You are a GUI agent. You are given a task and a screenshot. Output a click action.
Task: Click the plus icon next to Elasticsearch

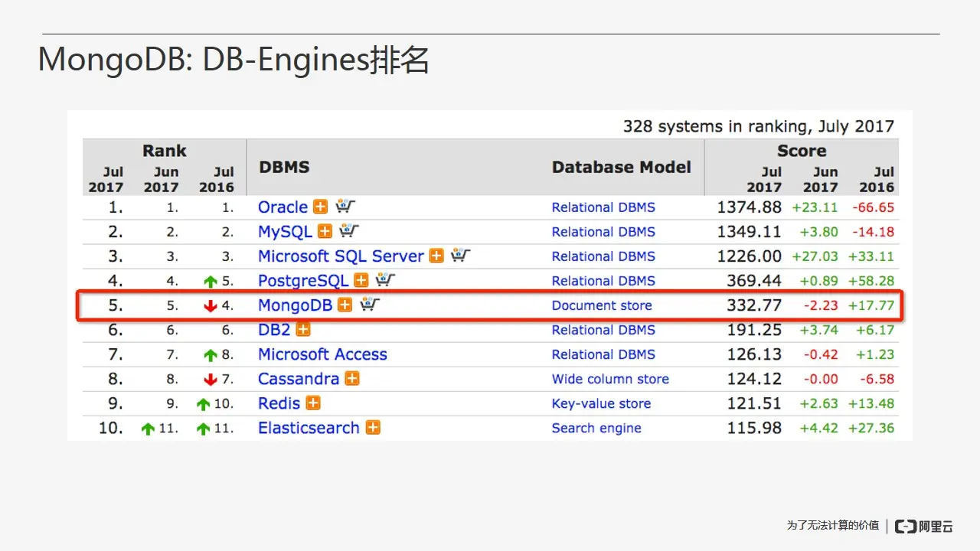[x=373, y=427]
